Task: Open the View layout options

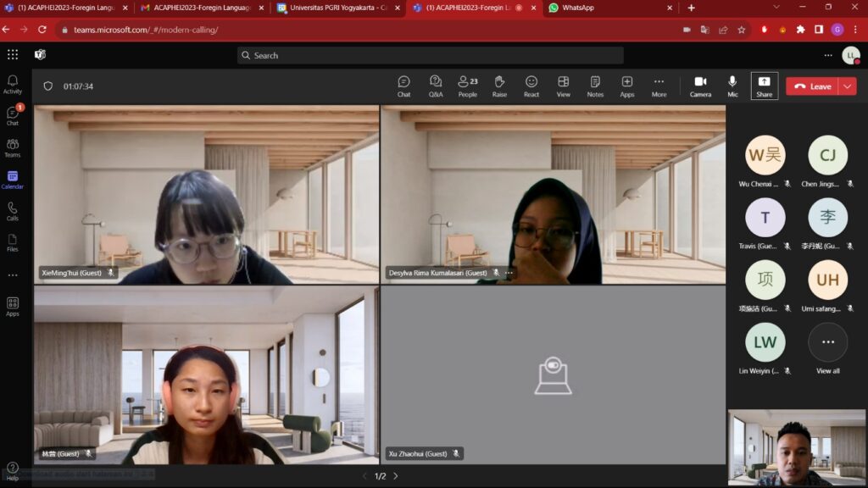Action: 563,86
